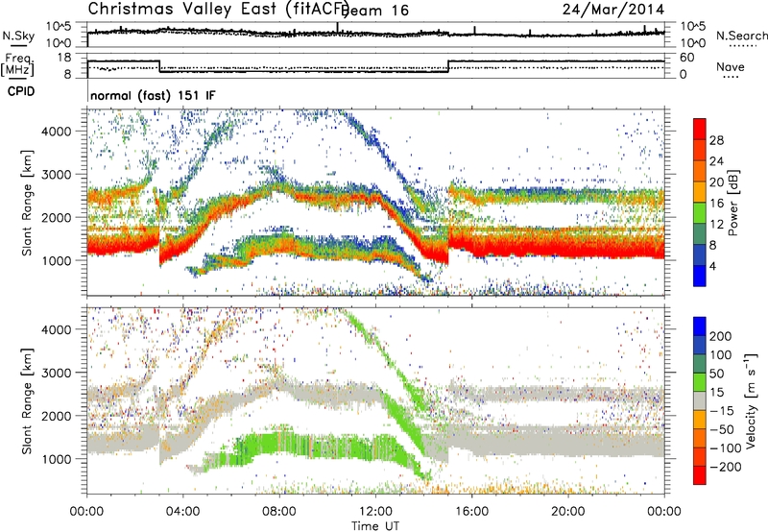Click the 28 label on Power color bar

tap(716, 140)
